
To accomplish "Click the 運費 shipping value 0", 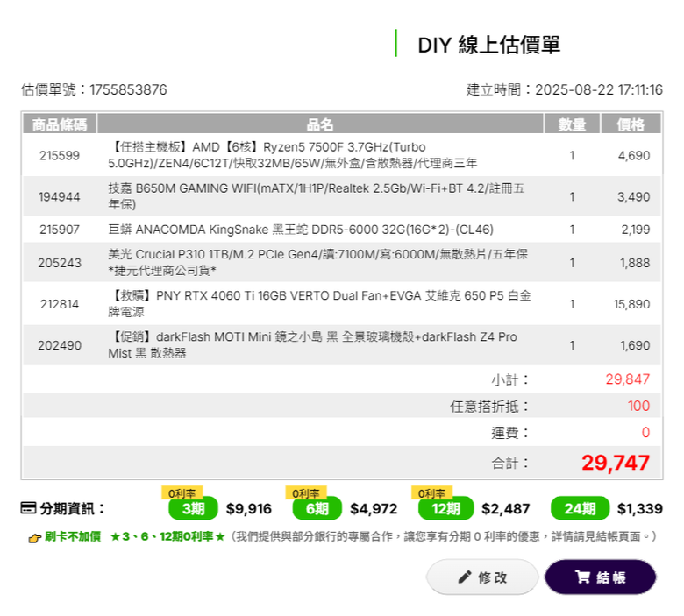I will (x=645, y=433).
